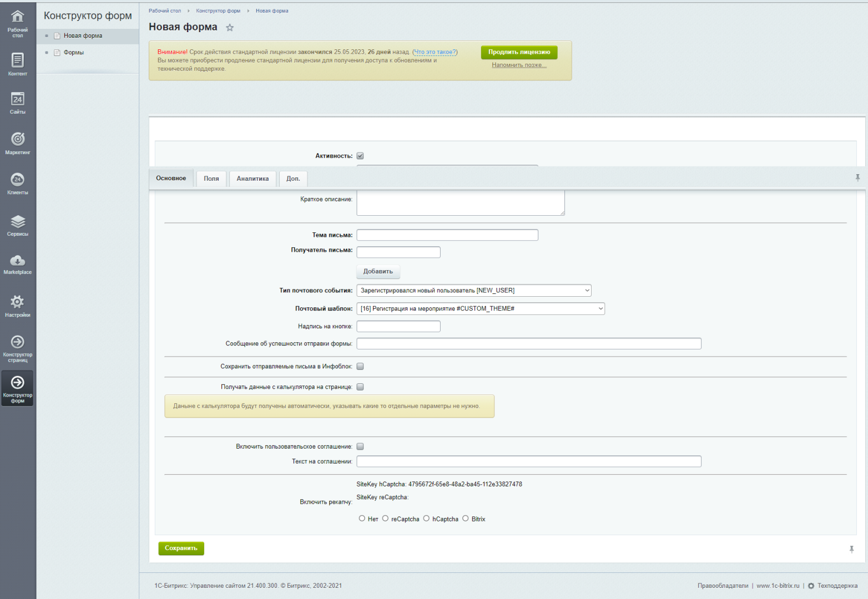Expand the Тип почтового события dropdown
Image resolution: width=868 pixels, height=599 pixels.
point(474,291)
